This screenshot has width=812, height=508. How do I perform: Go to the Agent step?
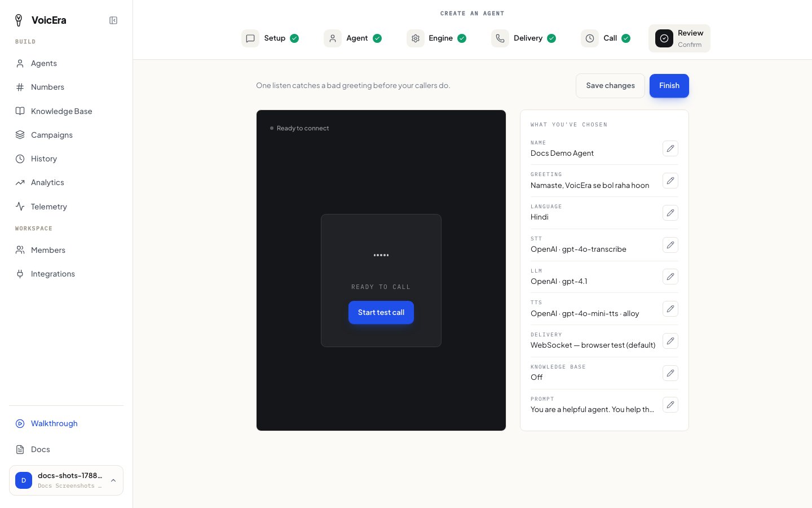(353, 38)
